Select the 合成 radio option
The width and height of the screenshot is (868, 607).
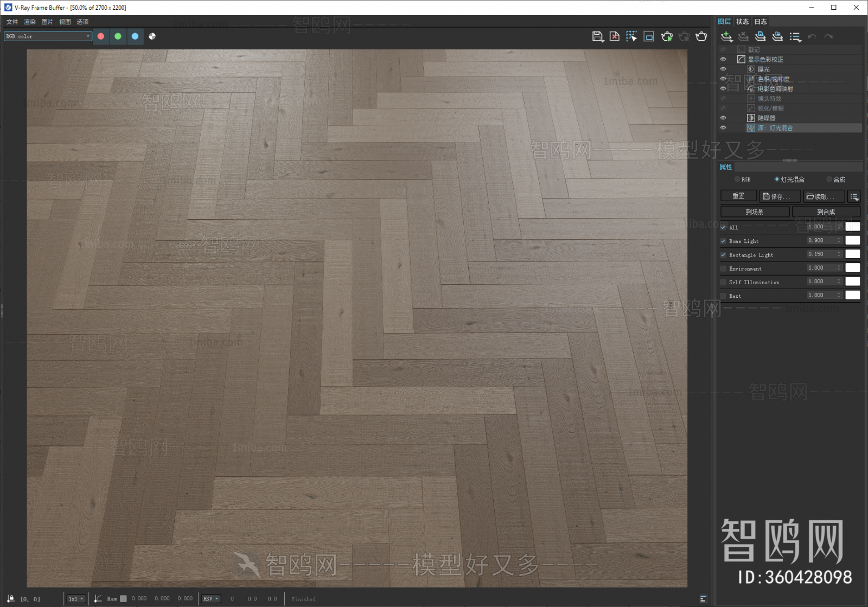[829, 179]
